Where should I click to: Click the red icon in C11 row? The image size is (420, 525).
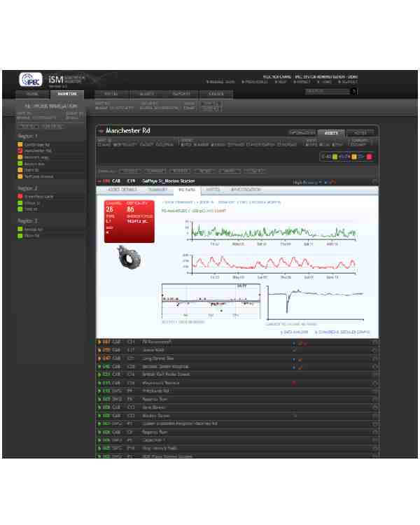pos(305,343)
